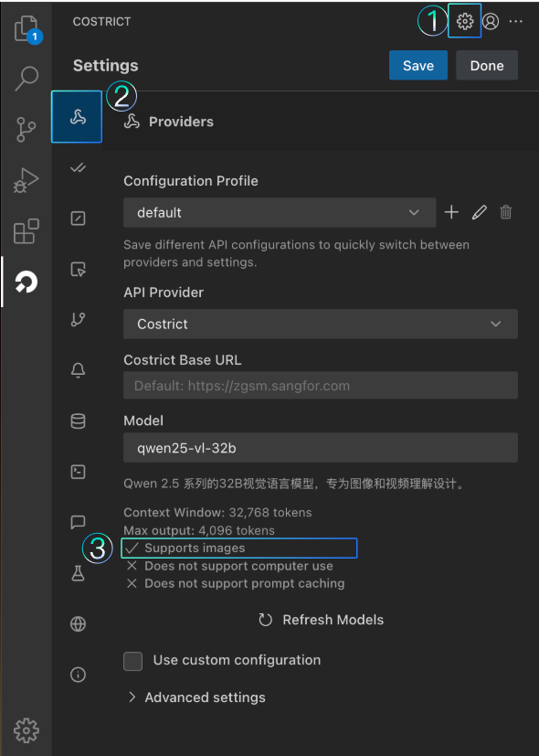Open the language settings section (globe icon)

(x=77, y=623)
